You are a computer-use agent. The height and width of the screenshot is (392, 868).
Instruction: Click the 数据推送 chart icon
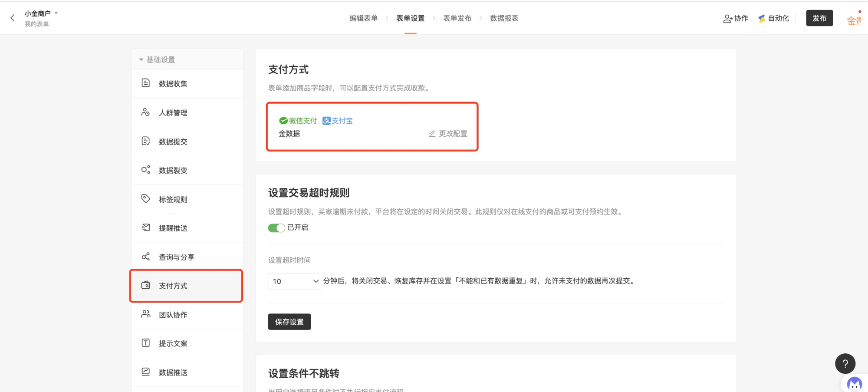(146, 372)
